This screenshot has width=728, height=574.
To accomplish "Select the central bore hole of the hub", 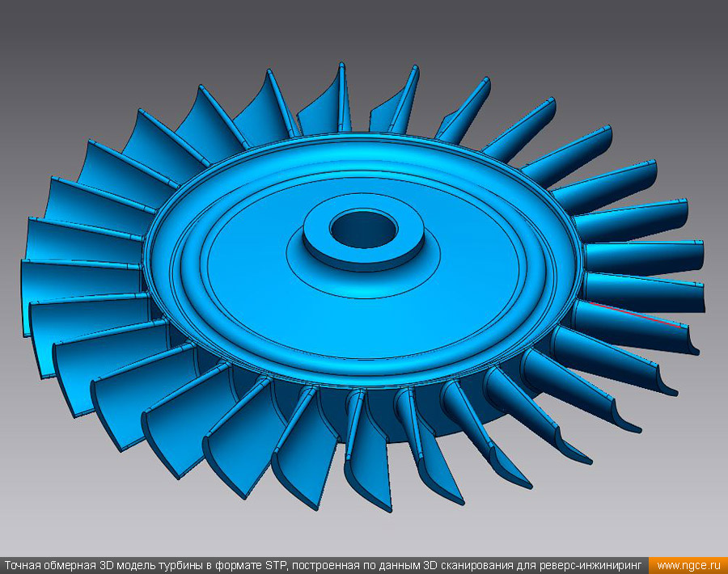I will (362, 229).
